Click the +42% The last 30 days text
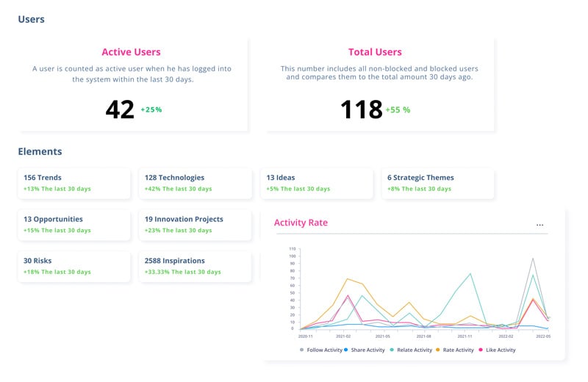The image size is (588, 382). 178,189
